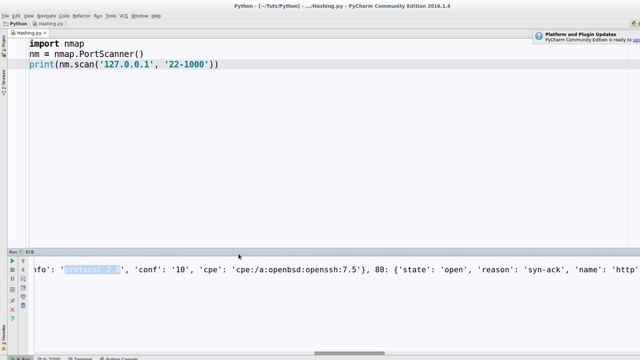The height and width of the screenshot is (360, 640).
Task: Click on 'nmap.PortScanner()' in the code
Action: (x=99, y=54)
